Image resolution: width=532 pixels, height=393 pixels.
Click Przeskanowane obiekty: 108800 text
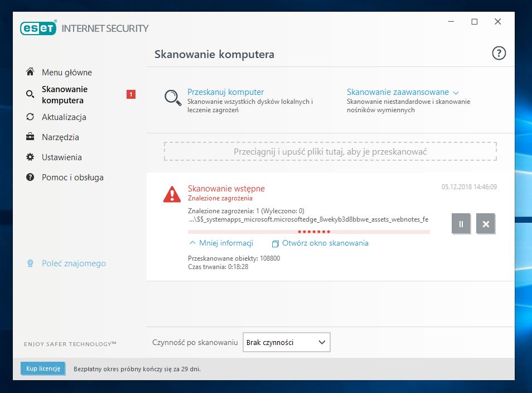[x=234, y=258]
